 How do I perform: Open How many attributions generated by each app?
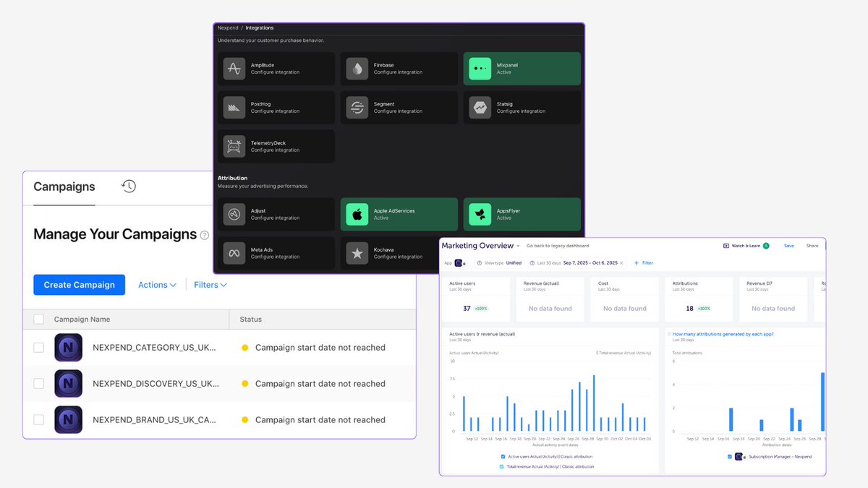[723, 334]
